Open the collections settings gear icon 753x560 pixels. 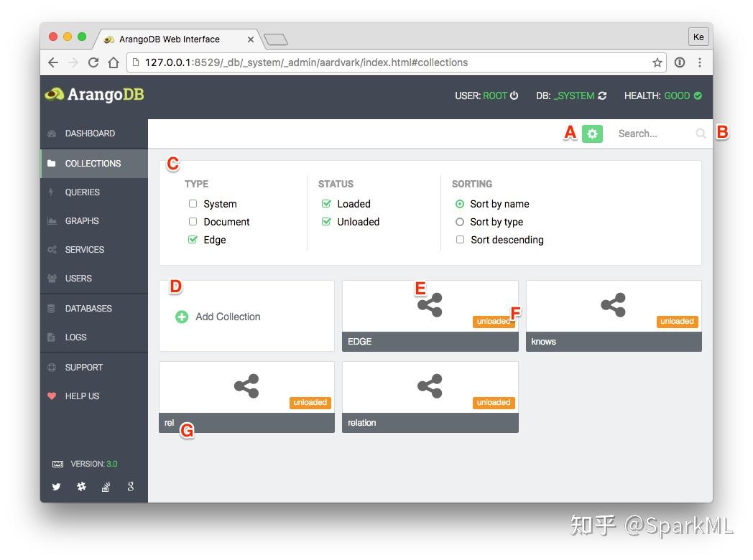click(x=592, y=134)
